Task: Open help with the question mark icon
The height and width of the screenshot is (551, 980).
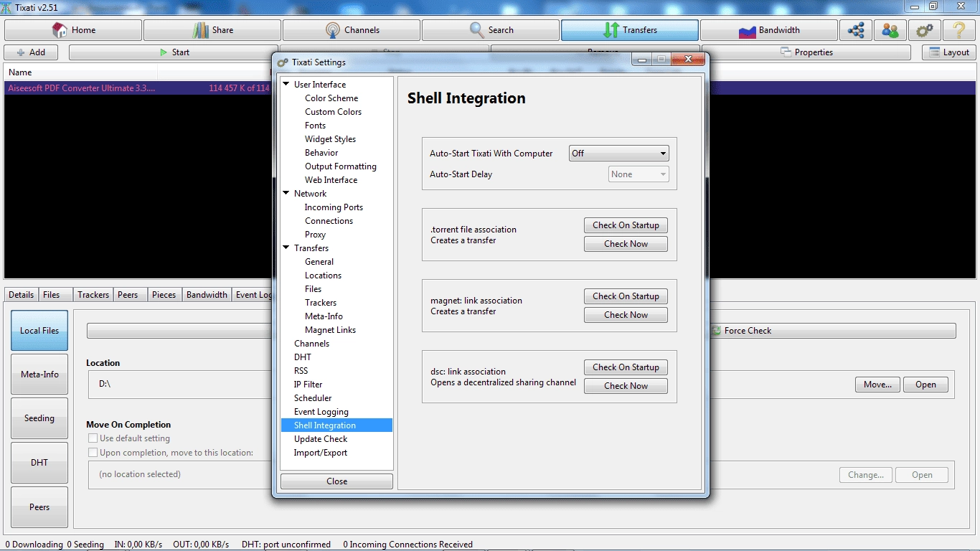Action: tap(959, 30)
